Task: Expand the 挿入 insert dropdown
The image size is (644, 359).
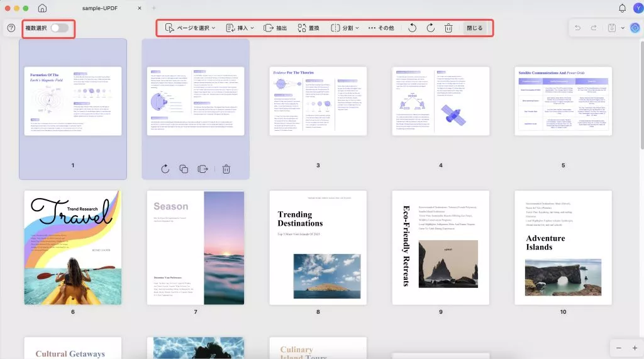Action: (x=240, y=28)
